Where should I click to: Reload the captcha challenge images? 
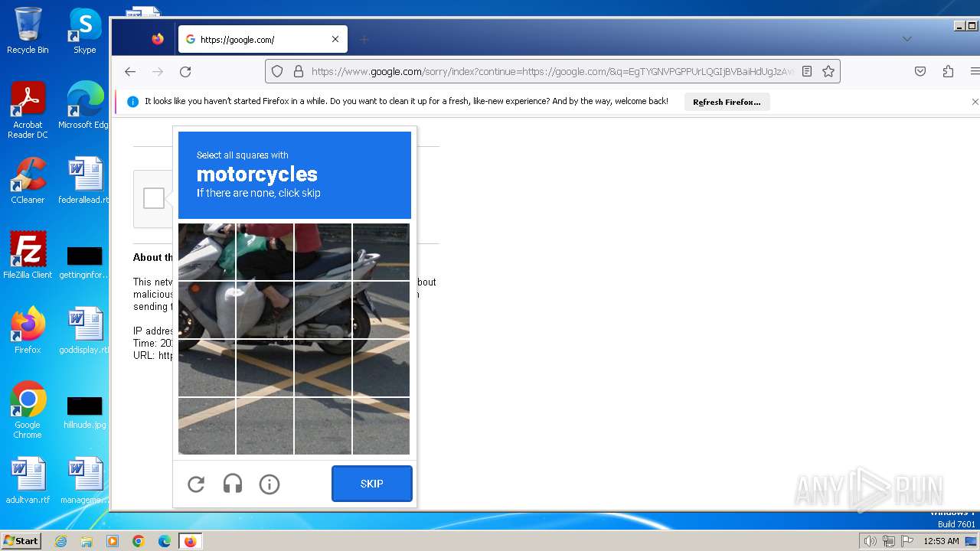click(196, 484)
